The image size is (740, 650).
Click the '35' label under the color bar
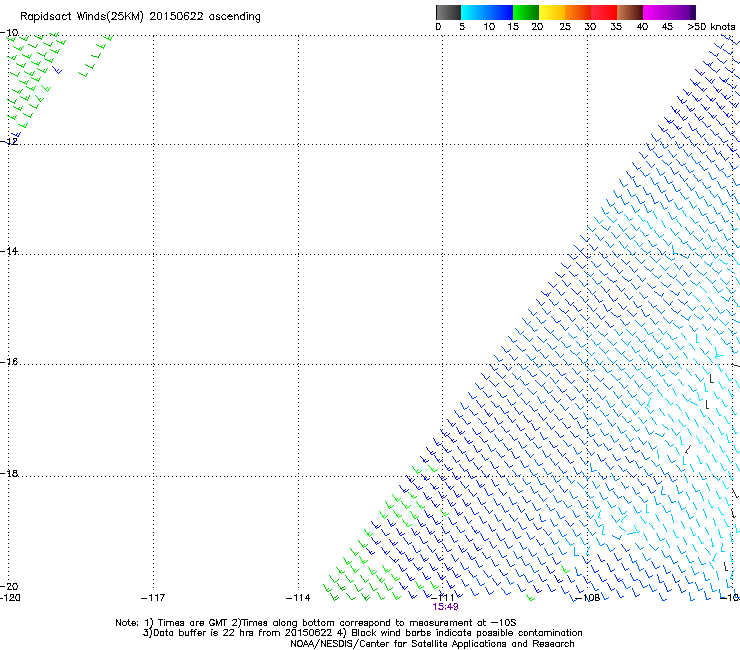(616, 27)
